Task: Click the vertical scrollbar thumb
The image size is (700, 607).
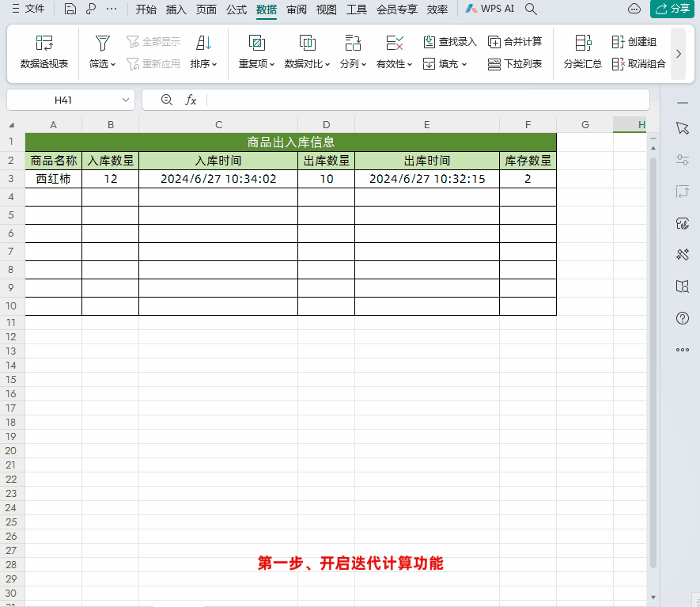Action: (653, 362)
